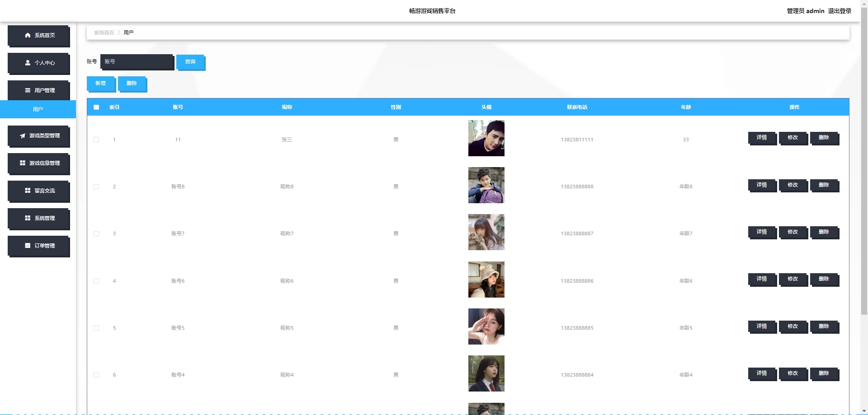Click the avatar thumbnail of 账号7

pos(486,232)
